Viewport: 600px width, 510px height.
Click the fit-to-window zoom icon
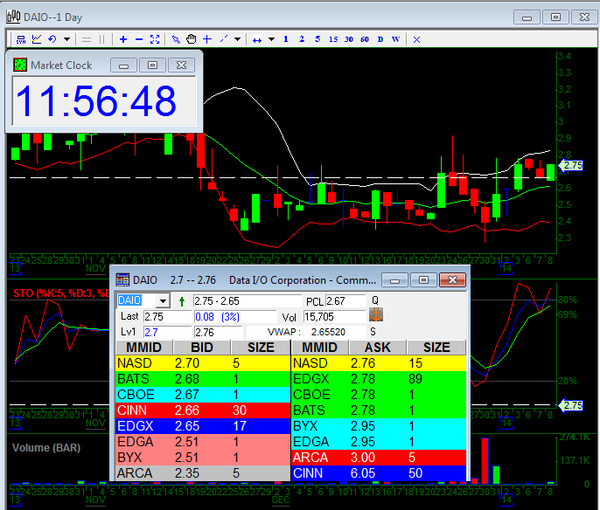[x=154, y=39]
